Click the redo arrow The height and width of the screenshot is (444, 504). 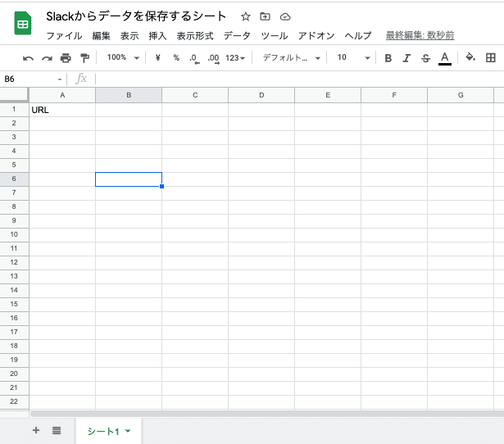click(47, 58)
